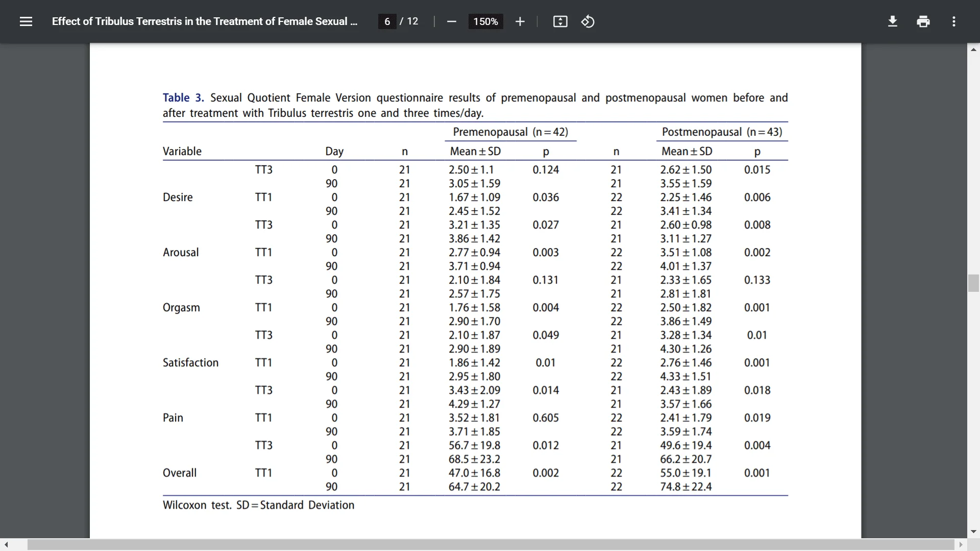Select the value '4.33 ± 1.51'
The width and height of the screenshot is (980, 551).
click(x=685, y=377)
